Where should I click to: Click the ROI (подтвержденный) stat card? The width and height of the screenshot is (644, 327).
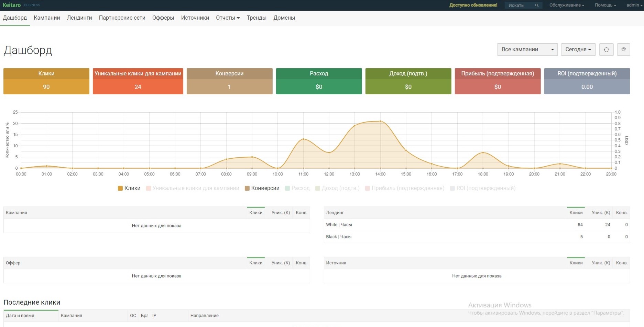(x=587, y=81)
